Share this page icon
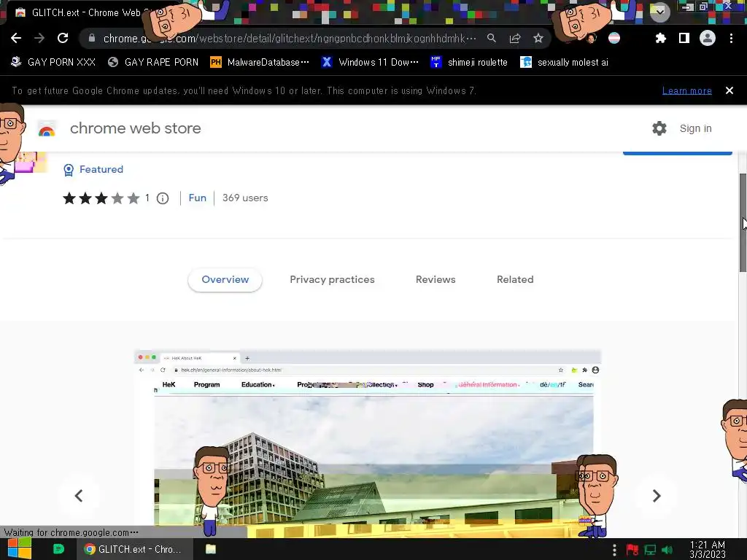Viewport: 747px width, 560px height. 515,38
